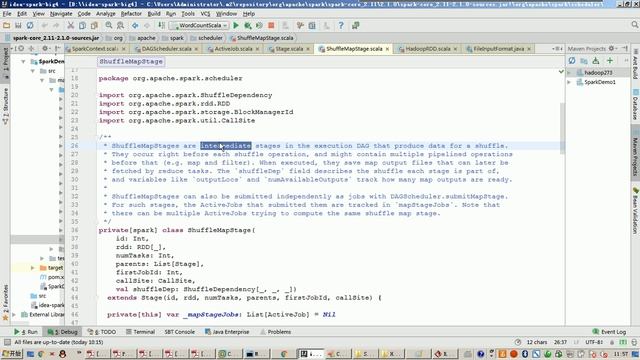Screen dimensions: 640x360
Task: Click the Save All toolbar icon
Action: pyautogui.click(x=18, y=25)
